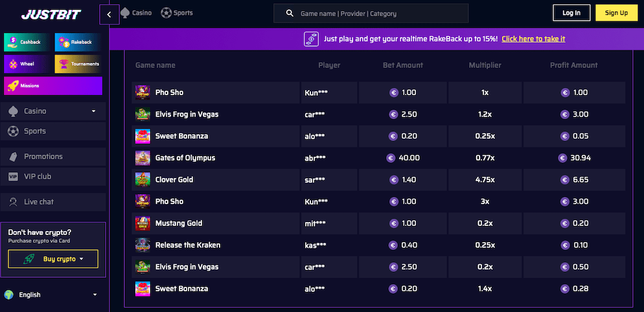Click the Player column header
The width and height of the screenshot is (644, 312).
pyautogui.click(x=329, y=65)
